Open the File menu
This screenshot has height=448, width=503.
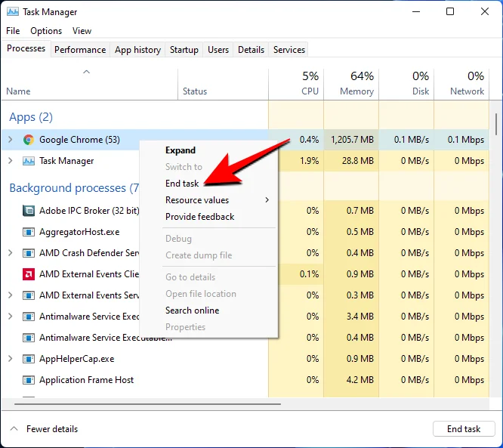13,31
